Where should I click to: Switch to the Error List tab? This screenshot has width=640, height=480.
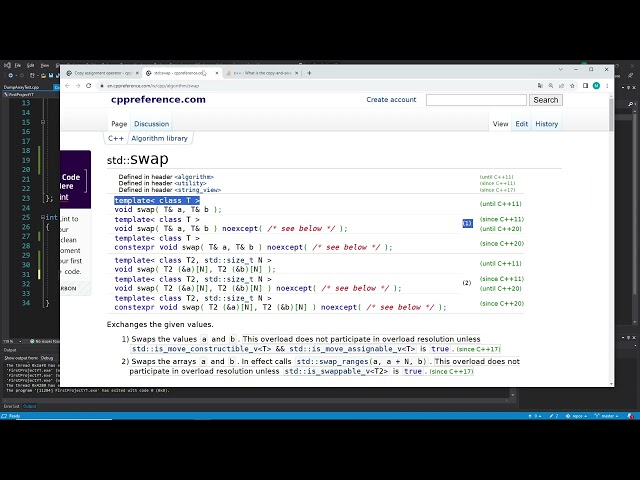point(11,406)
